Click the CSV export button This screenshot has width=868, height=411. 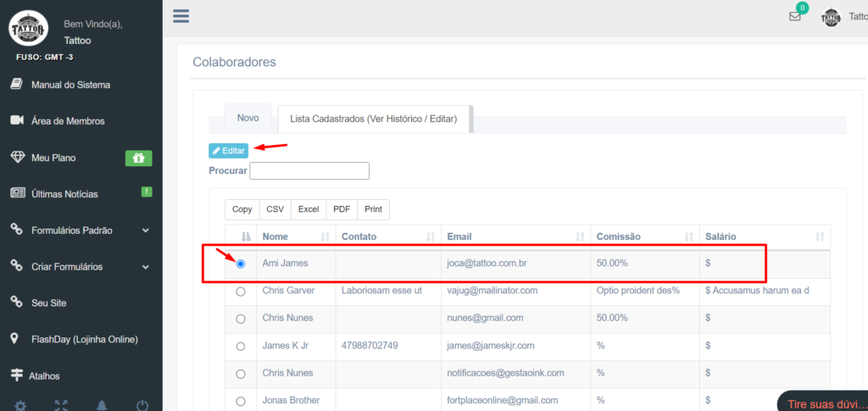275,209
